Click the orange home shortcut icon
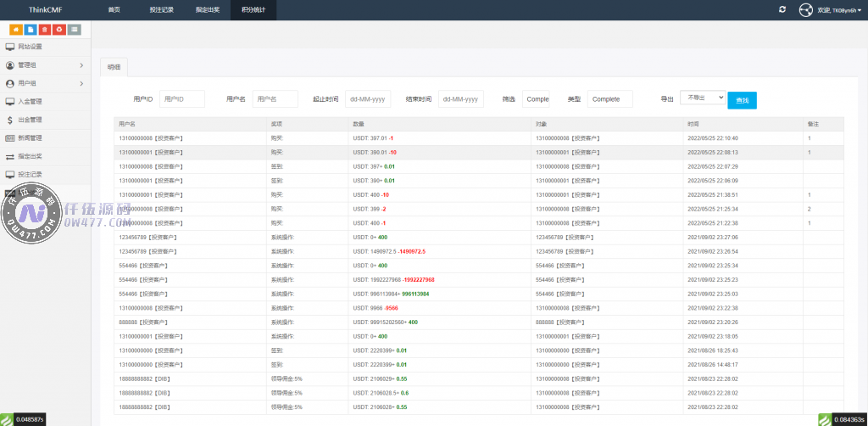 tap(15, 30)
